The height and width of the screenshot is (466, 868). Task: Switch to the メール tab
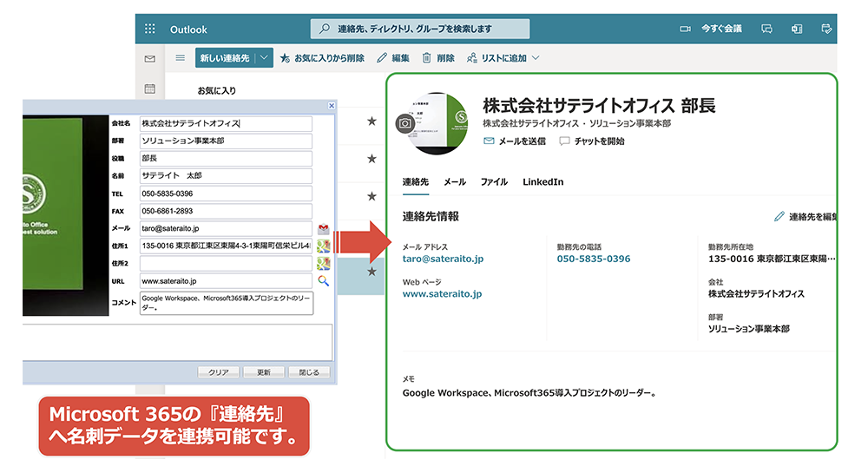click(455, 182)
